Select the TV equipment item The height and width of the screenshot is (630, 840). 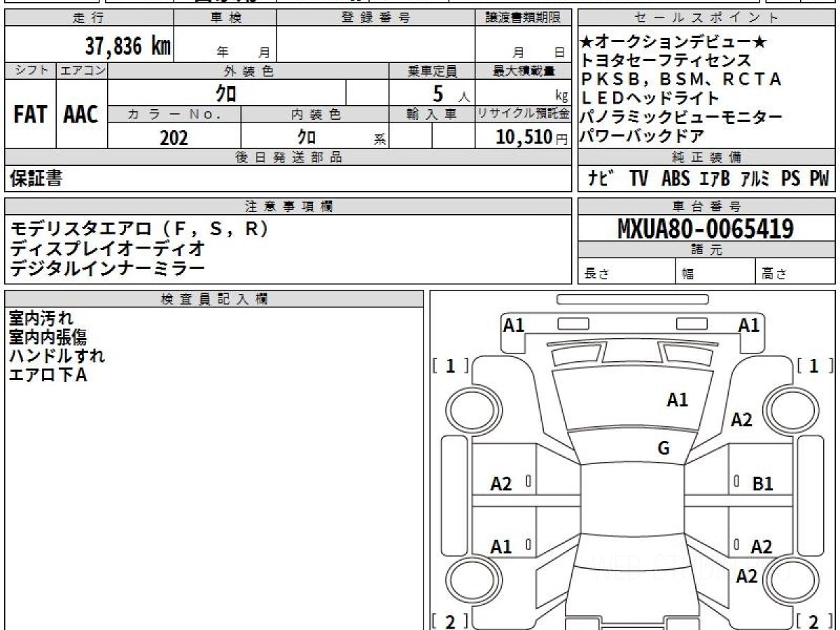coord(638,178)
